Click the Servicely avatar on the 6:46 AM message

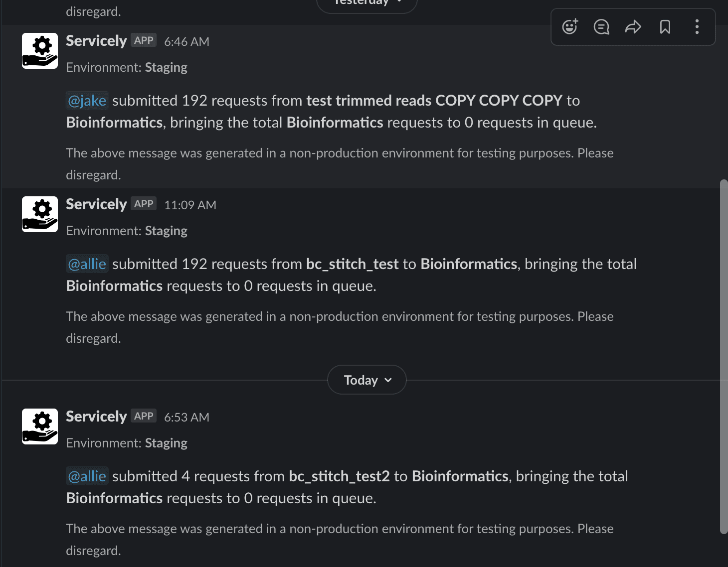pos(40,51)
